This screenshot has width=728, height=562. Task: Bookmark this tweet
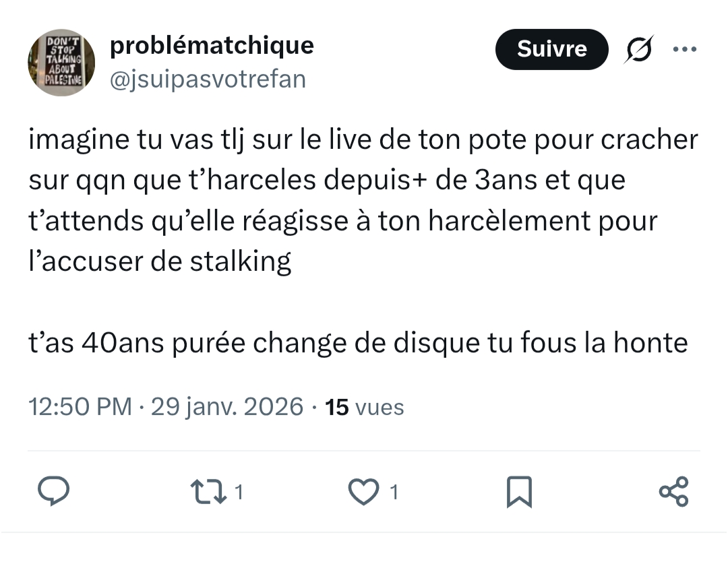click(x=518, y=491)
